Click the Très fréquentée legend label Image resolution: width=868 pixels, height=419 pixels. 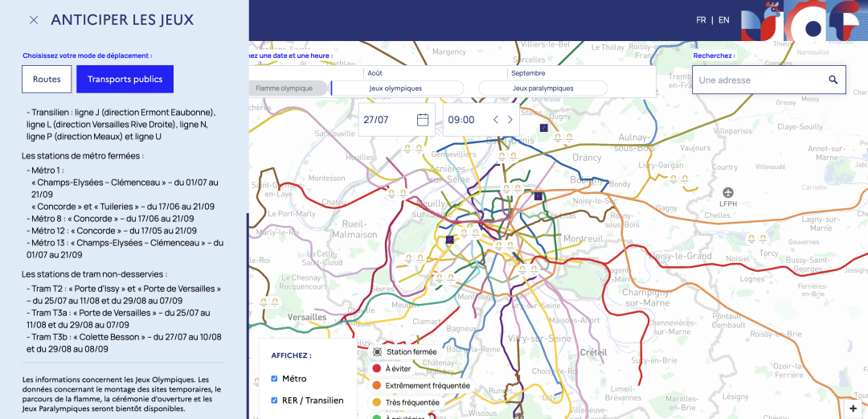coord(412,402)
